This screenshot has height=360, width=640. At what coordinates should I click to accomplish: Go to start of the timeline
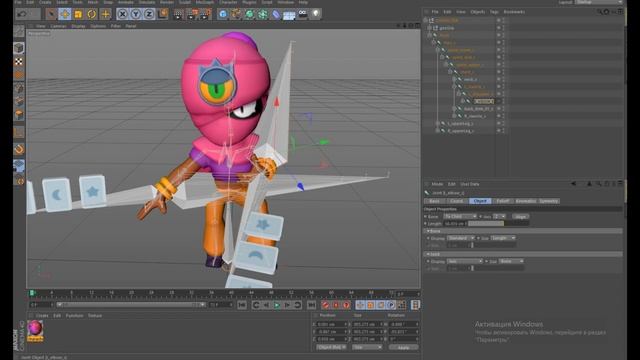click(x=242, y=305)
